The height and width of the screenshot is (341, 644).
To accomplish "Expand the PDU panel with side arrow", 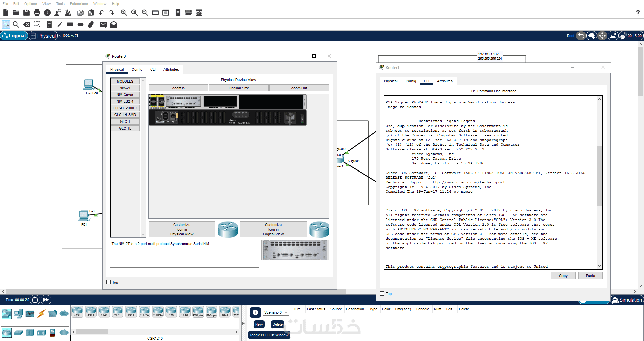I will (x=243, y=323).
